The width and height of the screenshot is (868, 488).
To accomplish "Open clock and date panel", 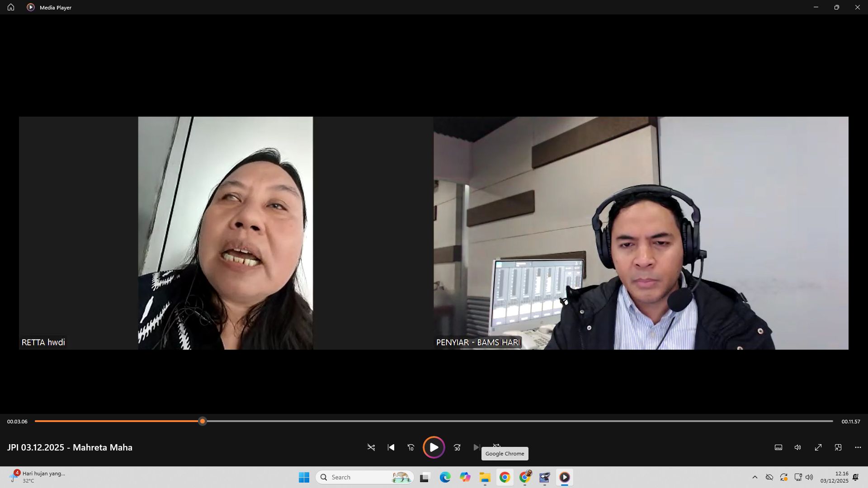I will click(834, 477).
